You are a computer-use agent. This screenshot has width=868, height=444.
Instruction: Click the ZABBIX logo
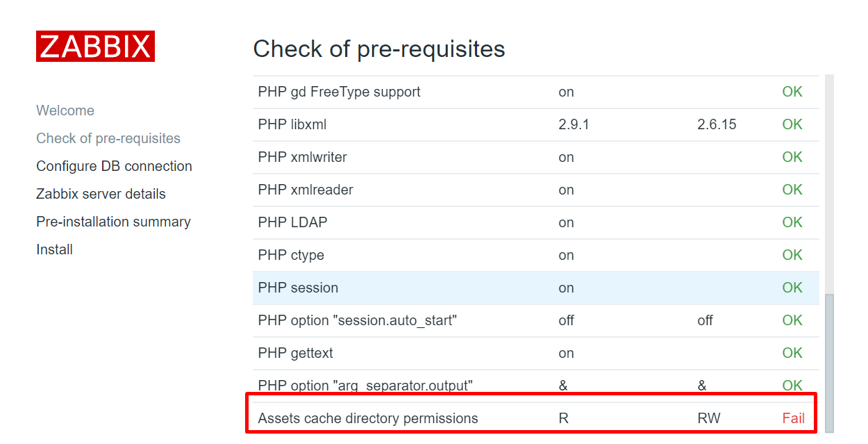click(95, 47)
